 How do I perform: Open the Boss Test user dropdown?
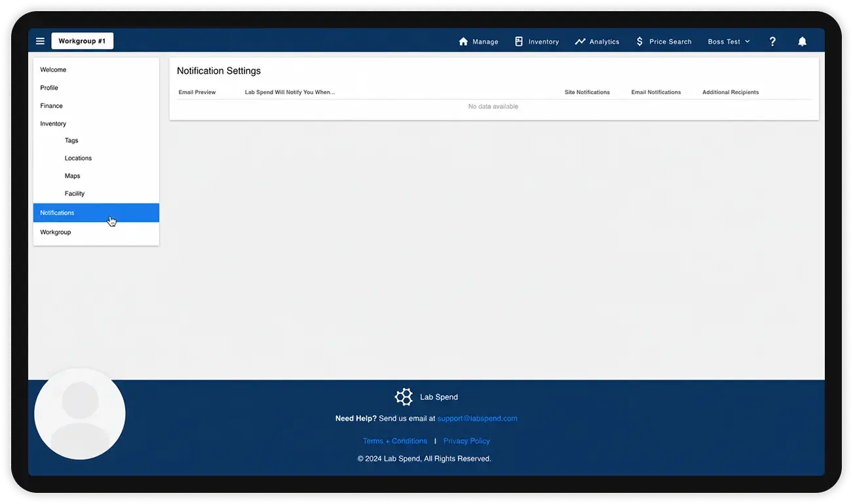coord(729,41)
